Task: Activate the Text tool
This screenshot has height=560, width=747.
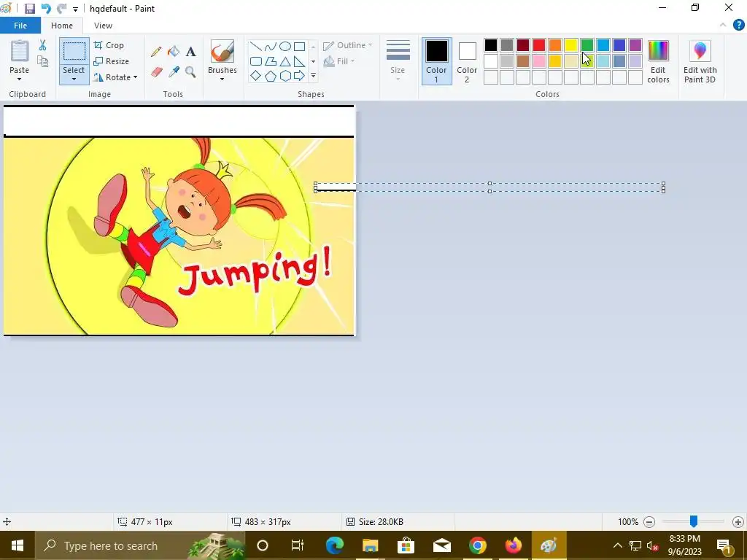Action: coord(190,52)
